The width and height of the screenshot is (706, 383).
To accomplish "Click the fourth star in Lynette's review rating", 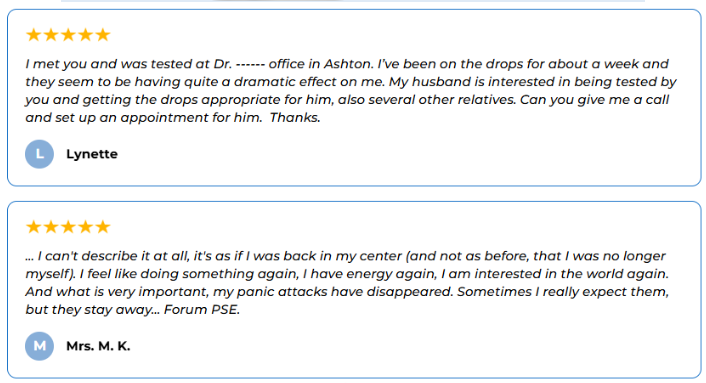I will 86,35.
